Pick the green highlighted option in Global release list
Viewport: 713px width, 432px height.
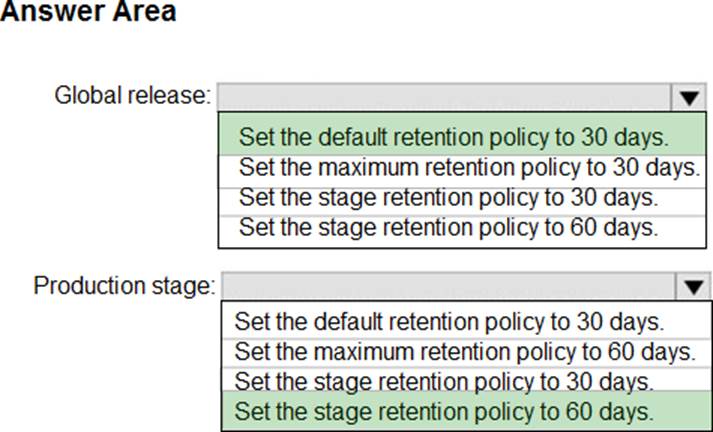click(455, 137)
